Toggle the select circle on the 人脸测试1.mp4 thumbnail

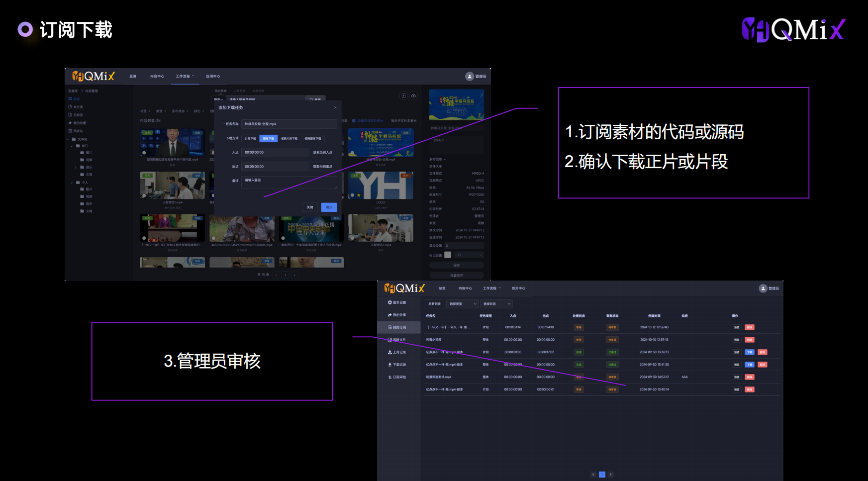pos(144,195)
